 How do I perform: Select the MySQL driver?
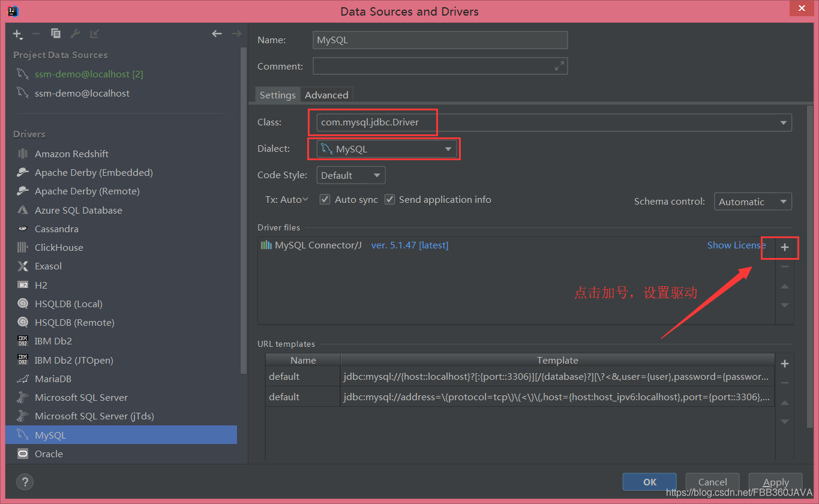coord(121,435)
